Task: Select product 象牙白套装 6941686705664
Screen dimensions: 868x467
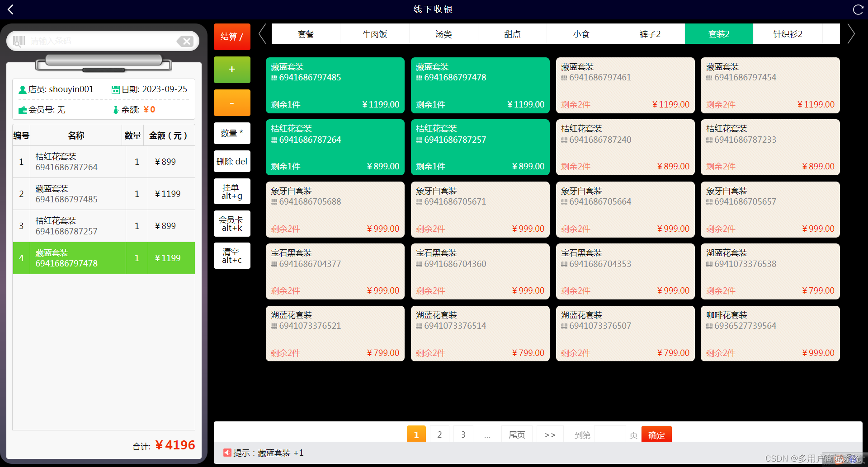Action: pyautogui.click(x=625, y=210)
